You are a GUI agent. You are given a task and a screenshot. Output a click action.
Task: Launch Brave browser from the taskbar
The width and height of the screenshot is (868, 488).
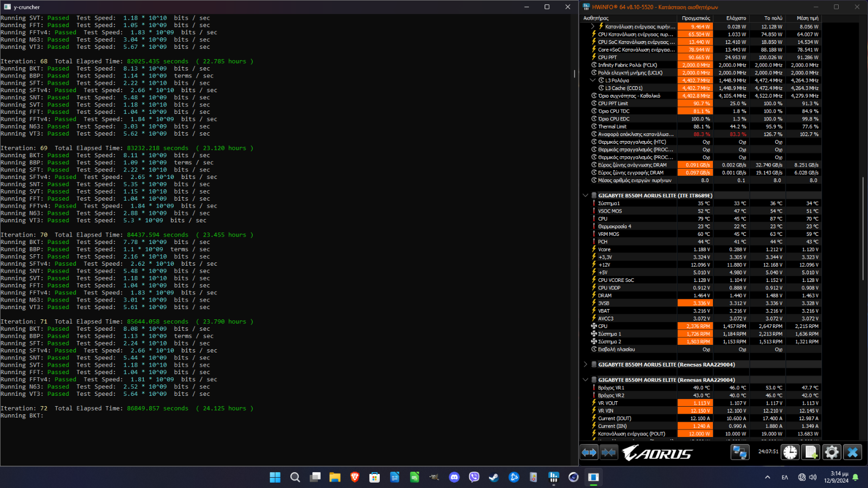coord(355,477)
